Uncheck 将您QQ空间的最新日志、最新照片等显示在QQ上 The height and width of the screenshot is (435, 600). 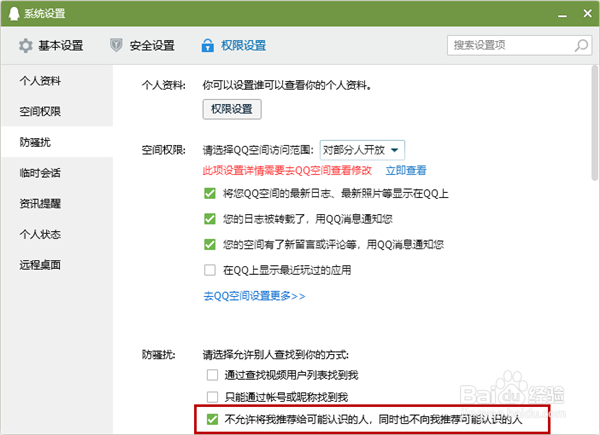210,194
